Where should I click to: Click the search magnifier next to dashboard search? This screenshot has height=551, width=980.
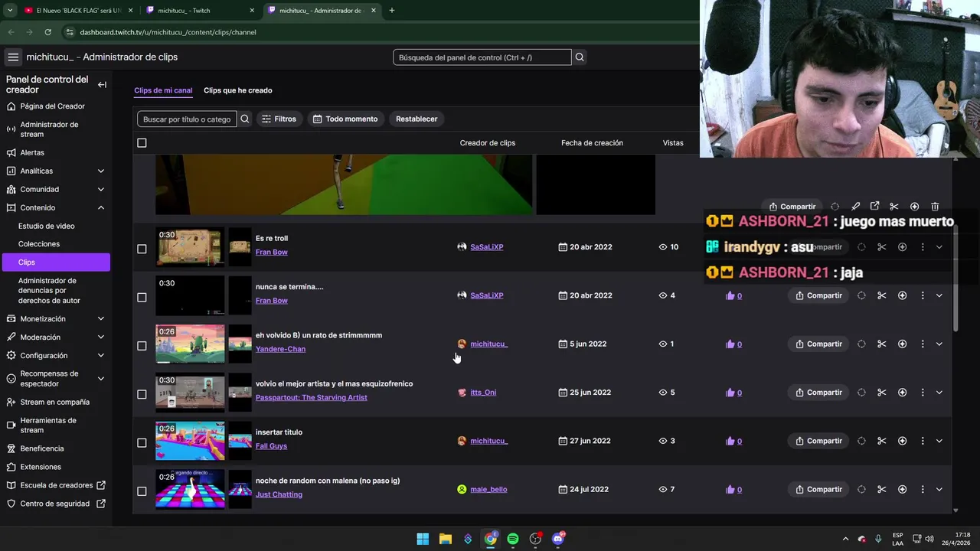[580, 57]
